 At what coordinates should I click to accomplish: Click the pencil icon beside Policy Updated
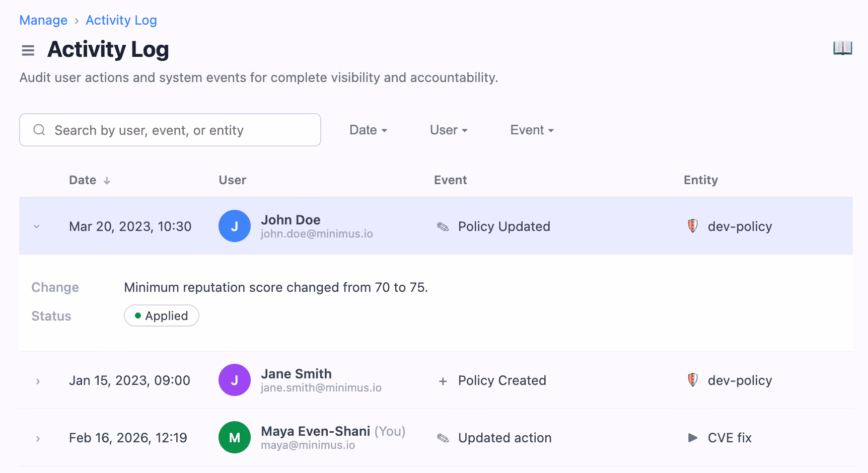(443, 226)
